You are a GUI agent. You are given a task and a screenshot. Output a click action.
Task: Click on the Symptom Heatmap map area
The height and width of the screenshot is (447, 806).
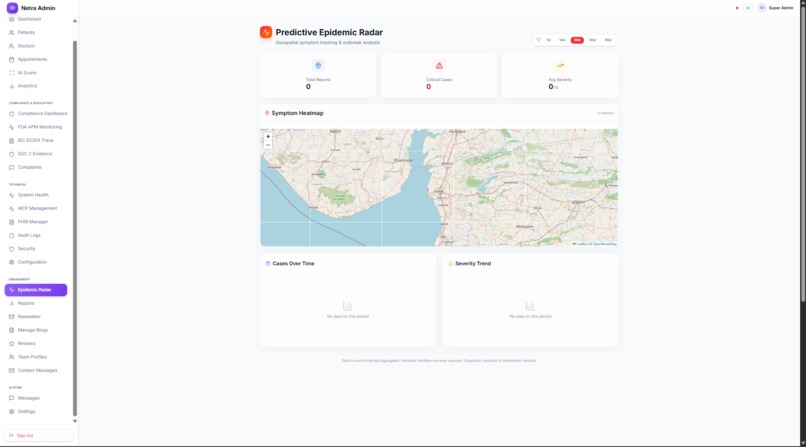[439, 187]
